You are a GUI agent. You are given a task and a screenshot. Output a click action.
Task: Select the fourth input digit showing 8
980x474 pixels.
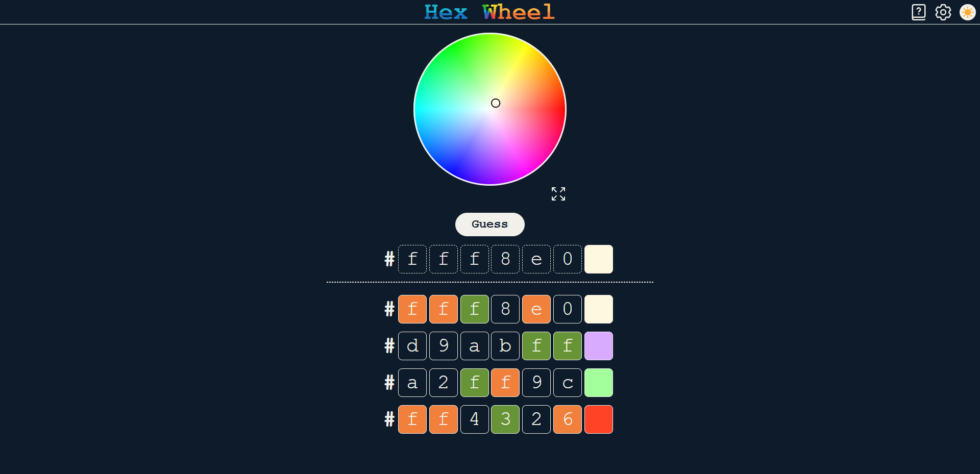(505, 259)
